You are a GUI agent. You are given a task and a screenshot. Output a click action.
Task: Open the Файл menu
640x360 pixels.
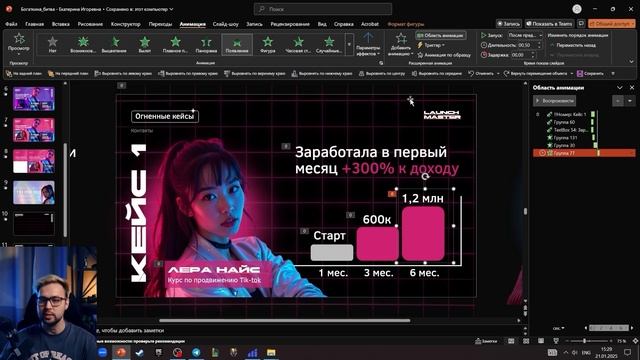11,24
